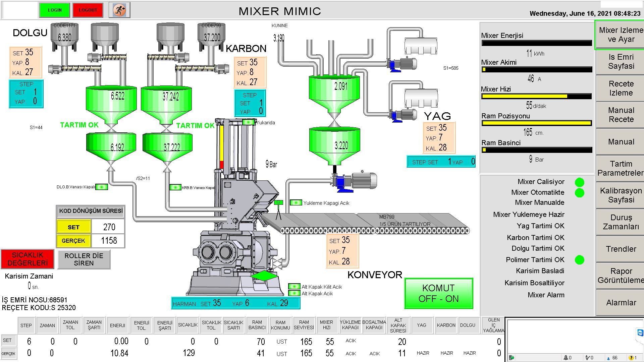Click the green connection status icon
Image resolution: width=644 pixels, height=362 pixels.
512,358
